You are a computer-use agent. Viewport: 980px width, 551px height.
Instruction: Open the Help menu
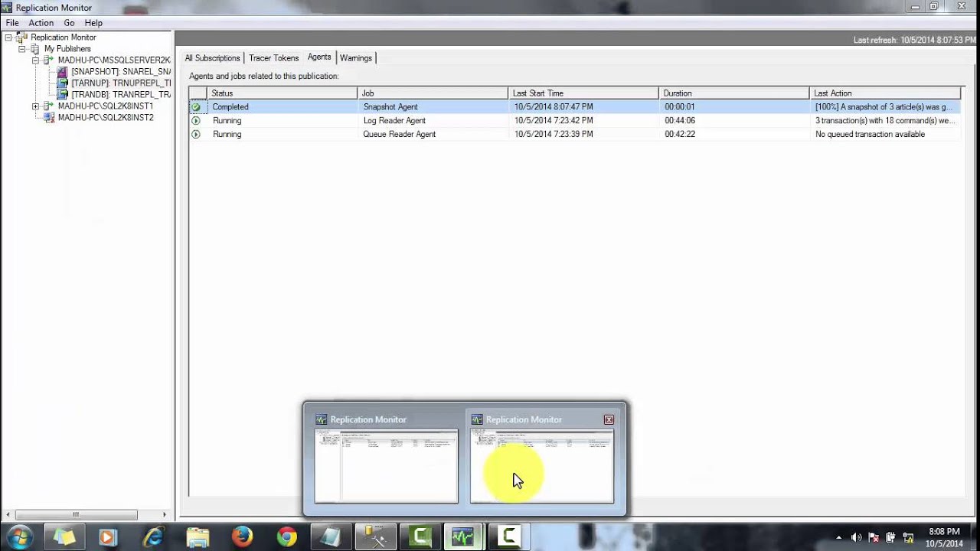(93, 23)
